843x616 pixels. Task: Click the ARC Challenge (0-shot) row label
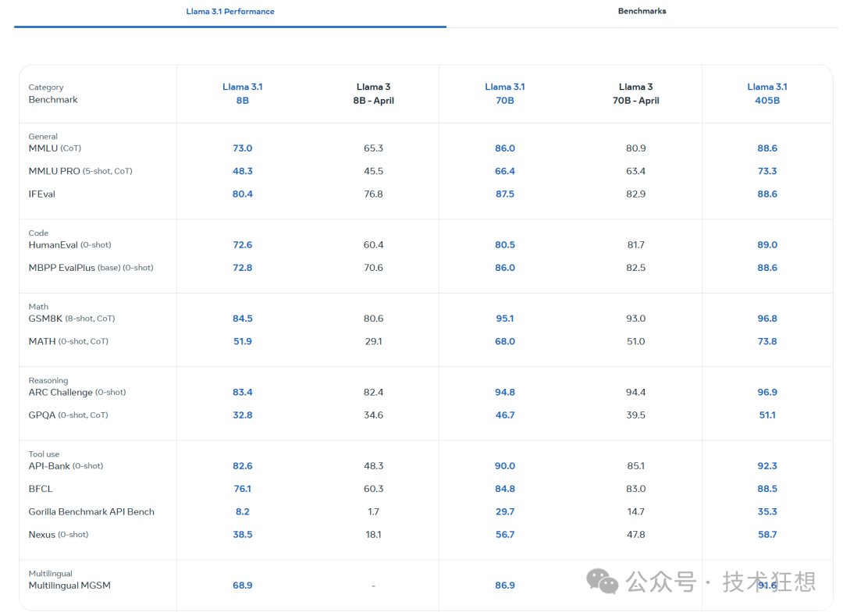pos(77,392)
